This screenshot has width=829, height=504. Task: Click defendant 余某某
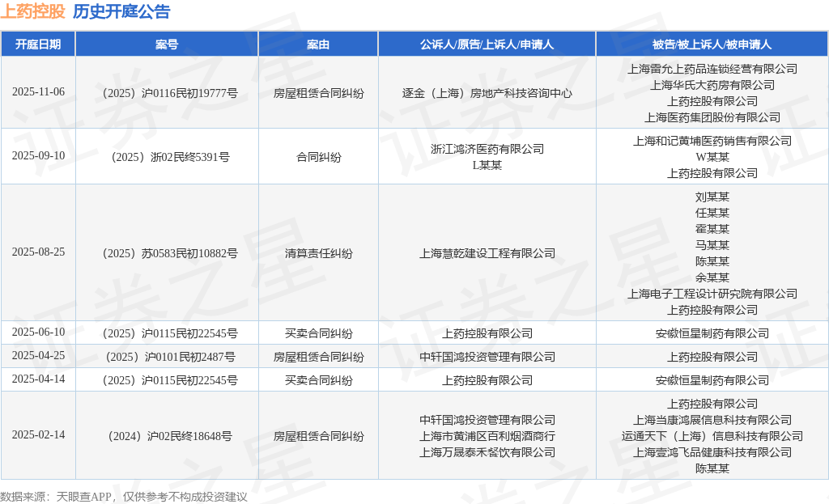pyautogui.click(x=712, y=277)
